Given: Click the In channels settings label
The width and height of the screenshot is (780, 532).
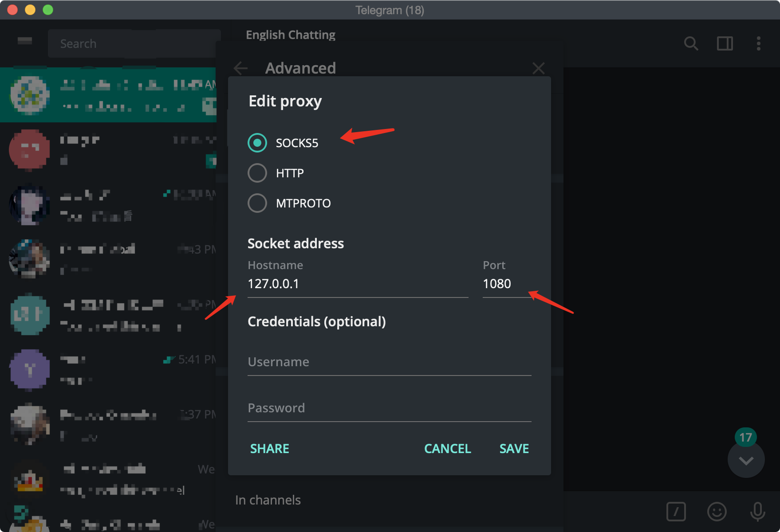Looking at the screenshot, I should (x=268, y=500).
